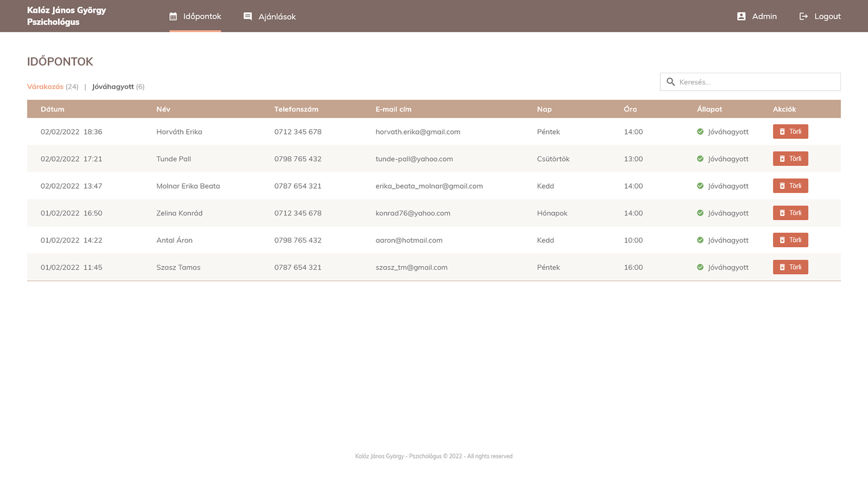Click the magnifier icon in search box

click(671, 82)
